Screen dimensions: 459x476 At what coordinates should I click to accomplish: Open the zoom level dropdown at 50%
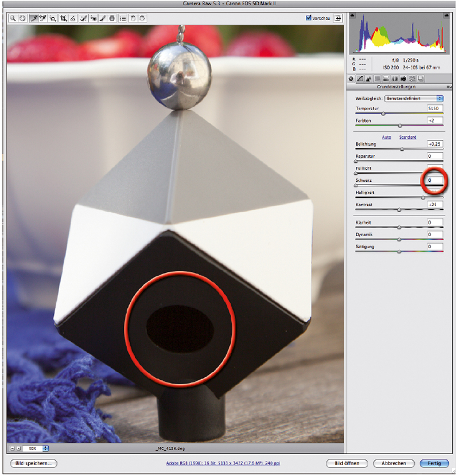point(45,448)
